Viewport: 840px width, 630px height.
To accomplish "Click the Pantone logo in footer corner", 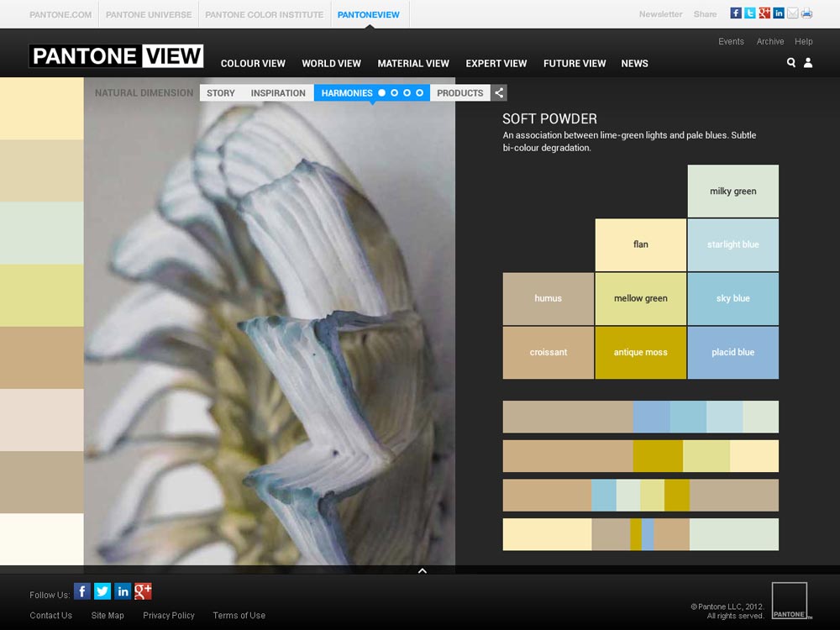I will click(x=790, y=601).
